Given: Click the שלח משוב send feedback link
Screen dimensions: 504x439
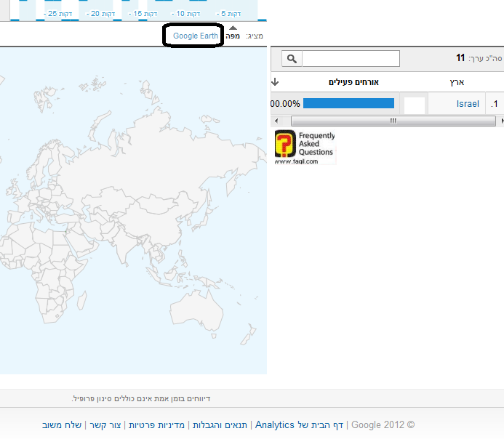Looking at the screenshot, I should [62, 424].
